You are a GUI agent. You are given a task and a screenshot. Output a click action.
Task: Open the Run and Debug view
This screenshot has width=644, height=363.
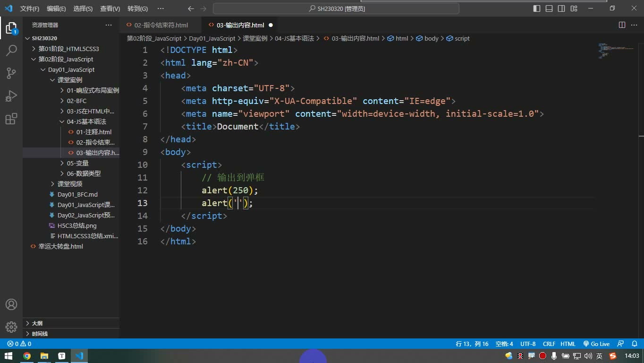[x=11, y=95]
